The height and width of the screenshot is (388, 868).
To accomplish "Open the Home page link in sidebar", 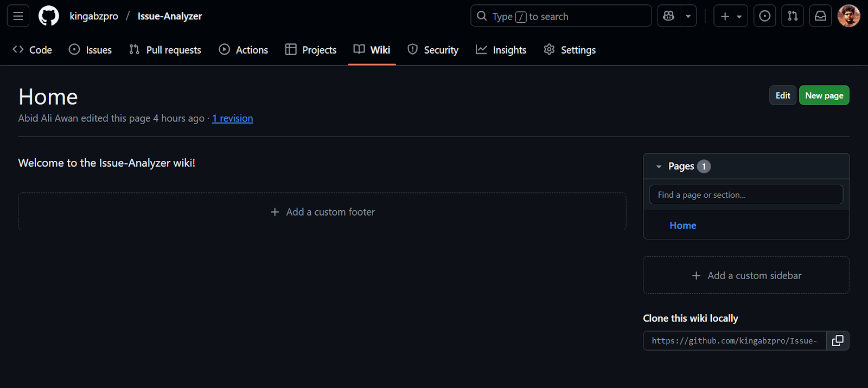I will 683,225.
